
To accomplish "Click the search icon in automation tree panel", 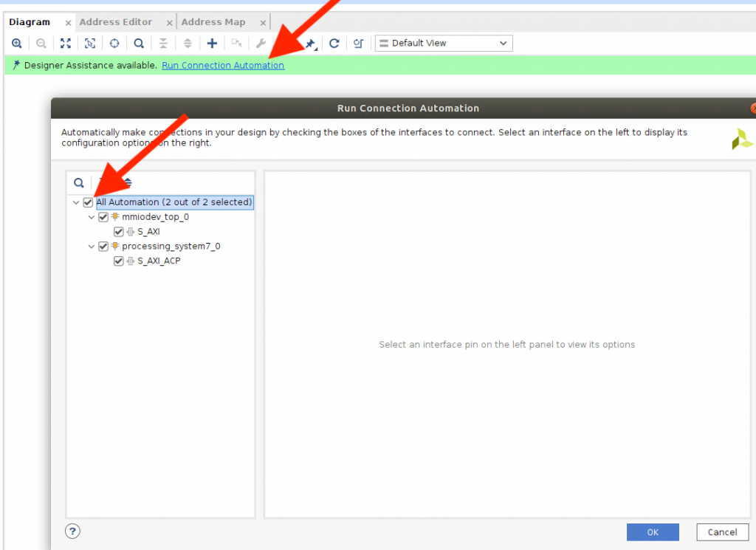I will (79, 183).
